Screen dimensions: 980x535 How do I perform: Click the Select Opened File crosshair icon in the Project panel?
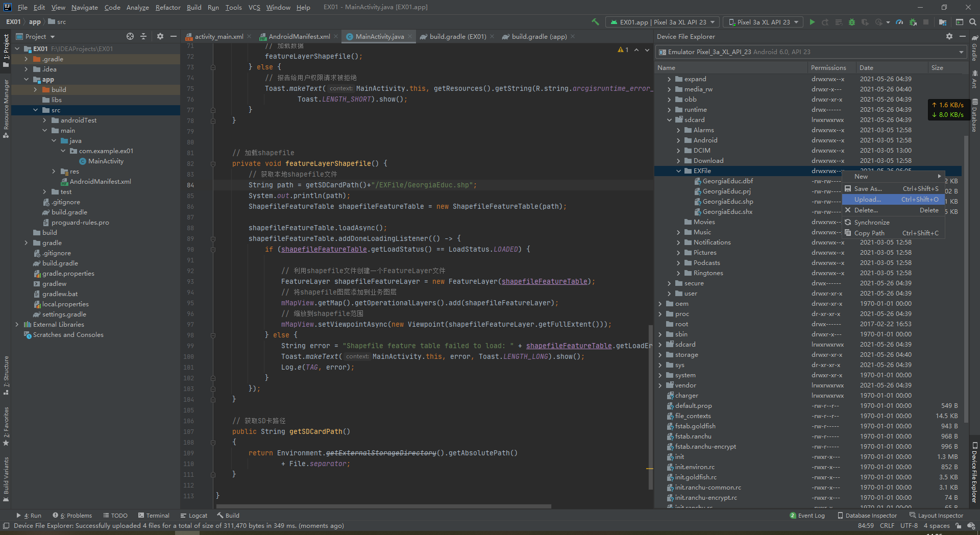[x=130, y=36]
